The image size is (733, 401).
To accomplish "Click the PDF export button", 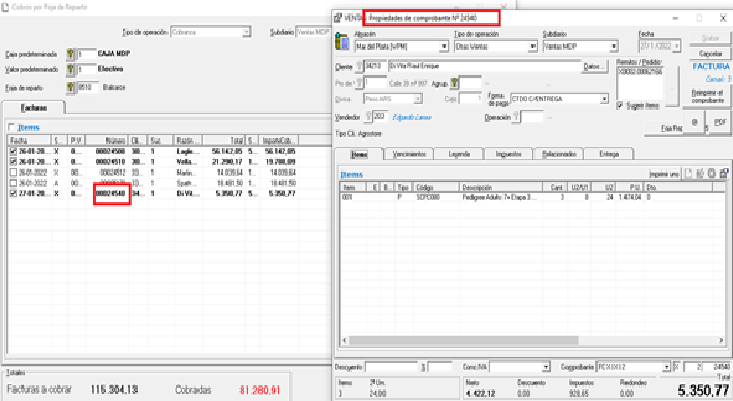I will [721, 122].
